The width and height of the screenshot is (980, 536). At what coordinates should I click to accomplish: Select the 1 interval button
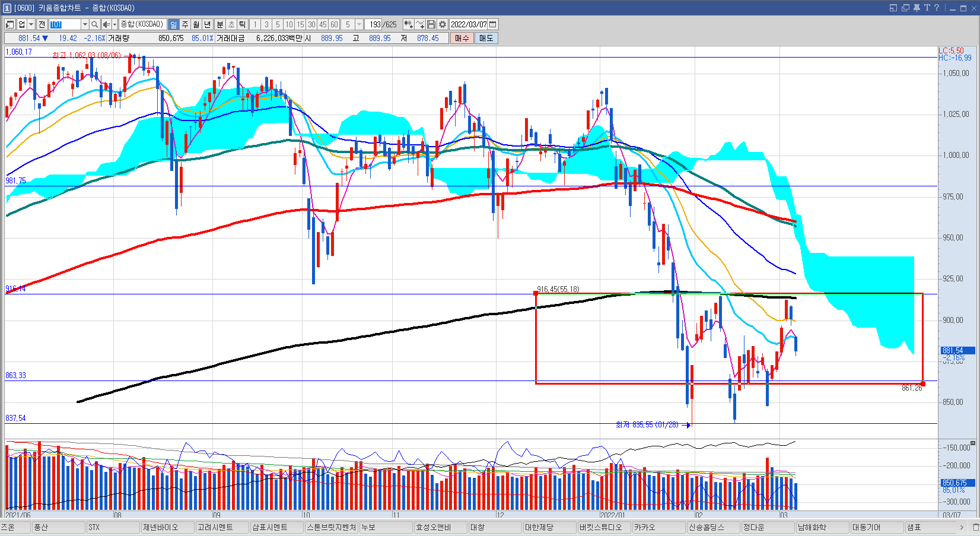point(255,24)
